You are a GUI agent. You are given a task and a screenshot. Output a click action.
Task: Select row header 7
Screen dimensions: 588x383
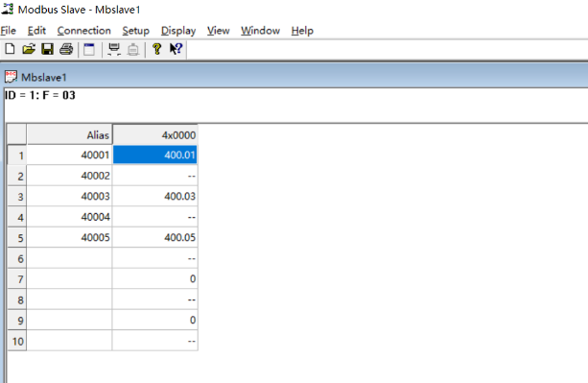(17, 278)
